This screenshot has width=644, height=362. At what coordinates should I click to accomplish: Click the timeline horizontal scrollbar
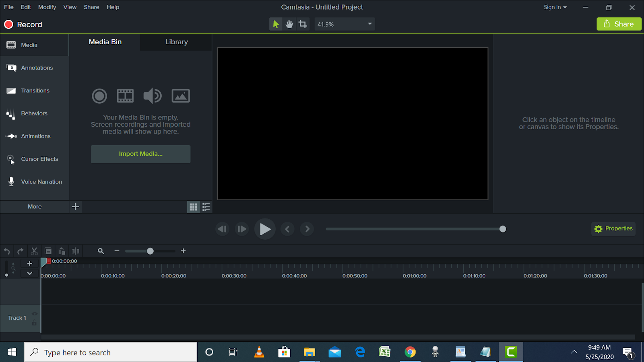click(338, 337)
